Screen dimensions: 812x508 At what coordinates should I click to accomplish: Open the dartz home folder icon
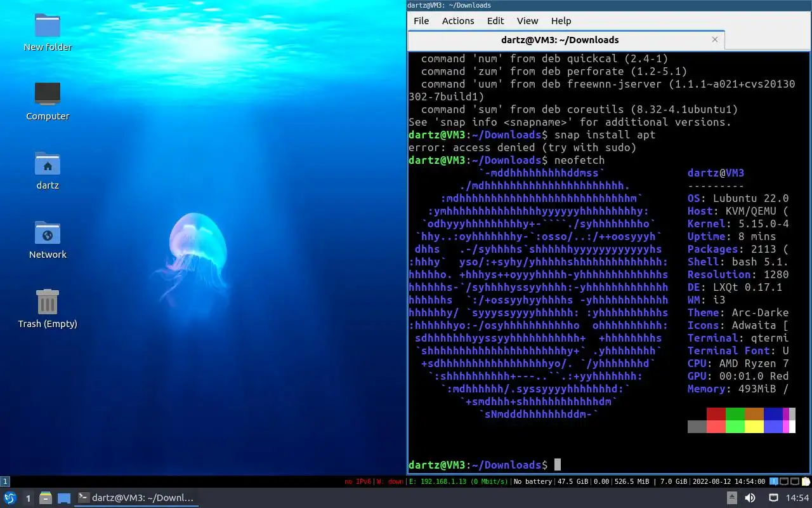(48, 171)
